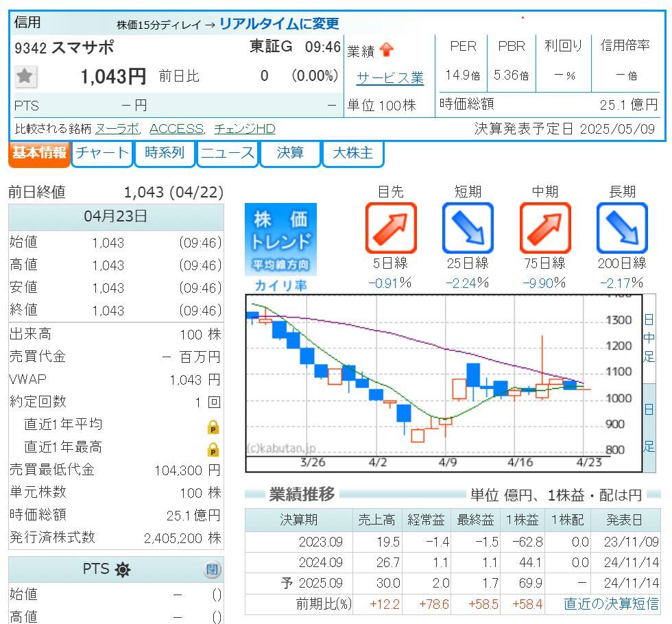Click the header 時価総額 value 25.1 億円
672x624 pixels.
628,104
